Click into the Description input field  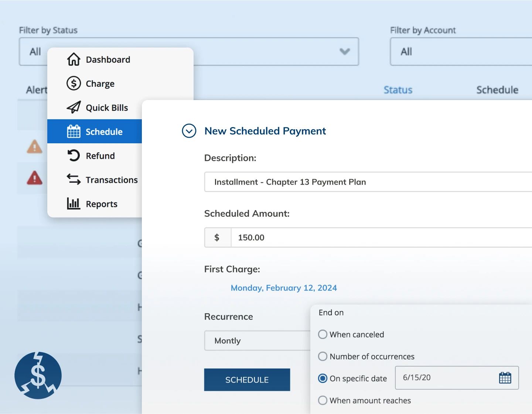[x=368, y=182]
